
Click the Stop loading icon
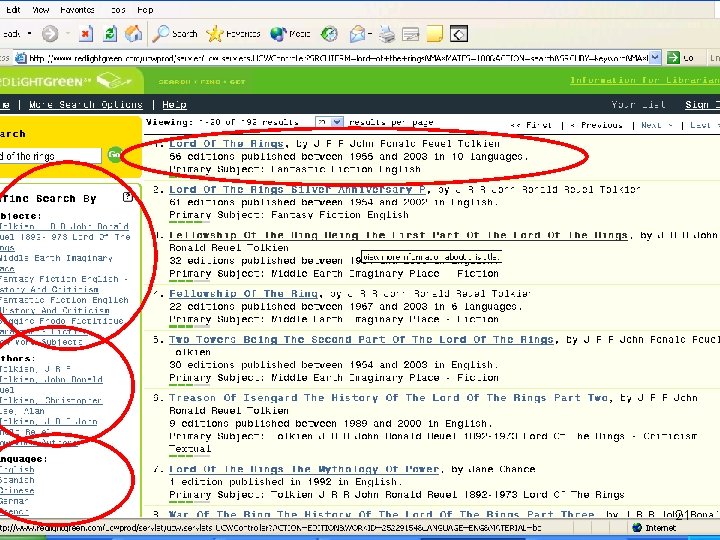point(86,34)
